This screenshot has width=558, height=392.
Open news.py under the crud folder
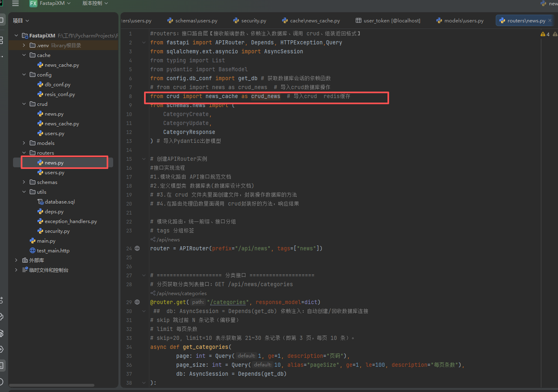(x=54, y=114)
